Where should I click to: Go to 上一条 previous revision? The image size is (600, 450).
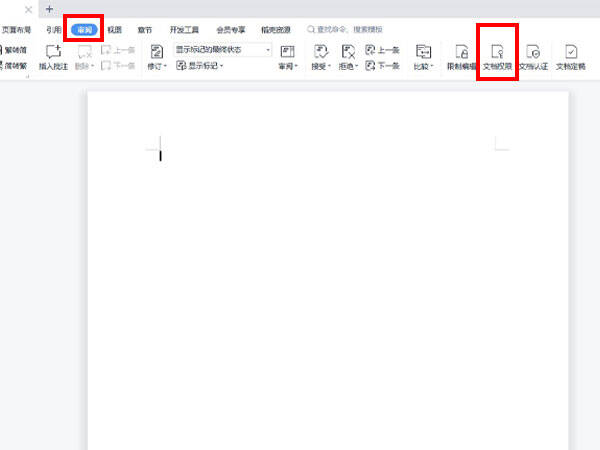pos(382,50)
